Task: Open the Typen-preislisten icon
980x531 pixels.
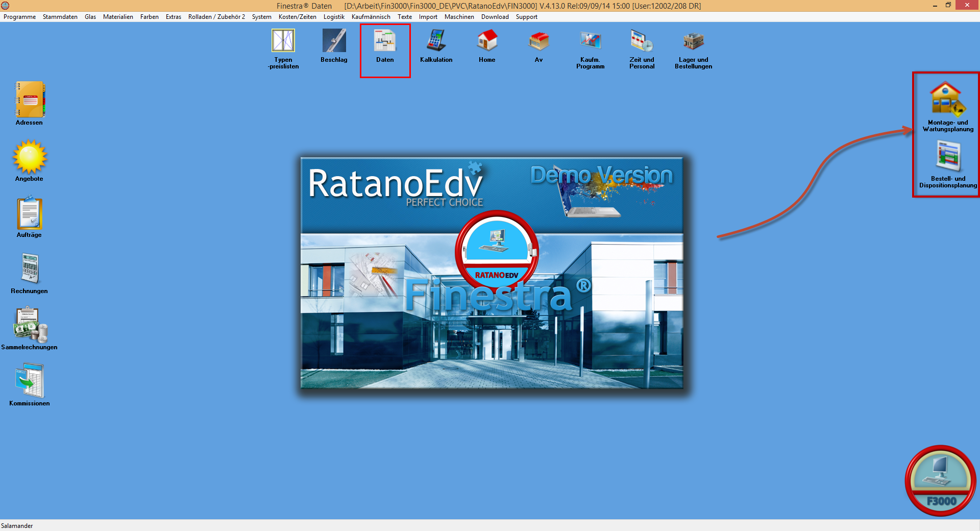Action: coord(283,41)
